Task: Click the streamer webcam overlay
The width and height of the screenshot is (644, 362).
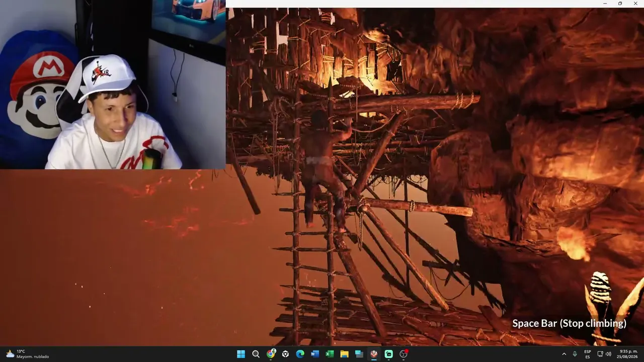Action: coord(113,84)
